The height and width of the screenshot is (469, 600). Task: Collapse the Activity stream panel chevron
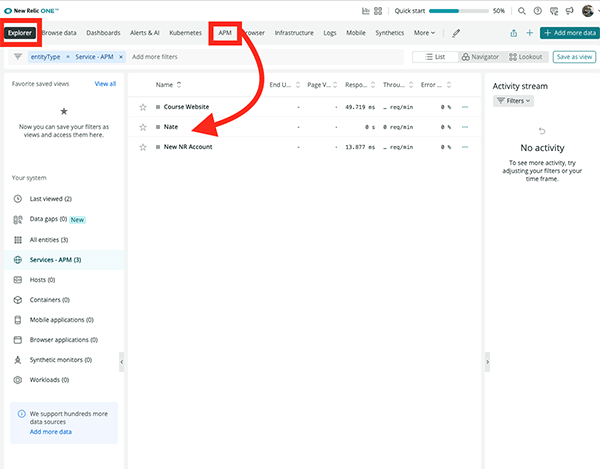coord(488,362)
